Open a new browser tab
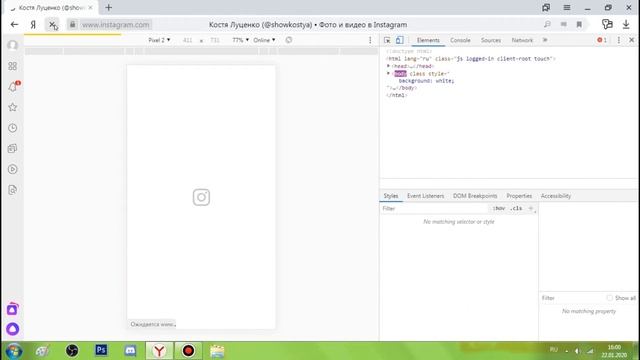 (x=109, y=7)
